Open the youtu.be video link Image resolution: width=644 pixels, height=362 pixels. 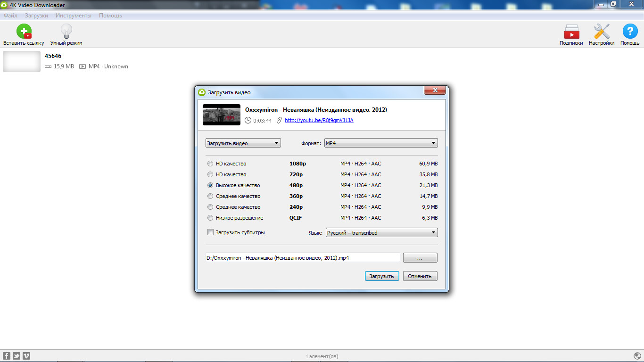click(x=319, y=120)
